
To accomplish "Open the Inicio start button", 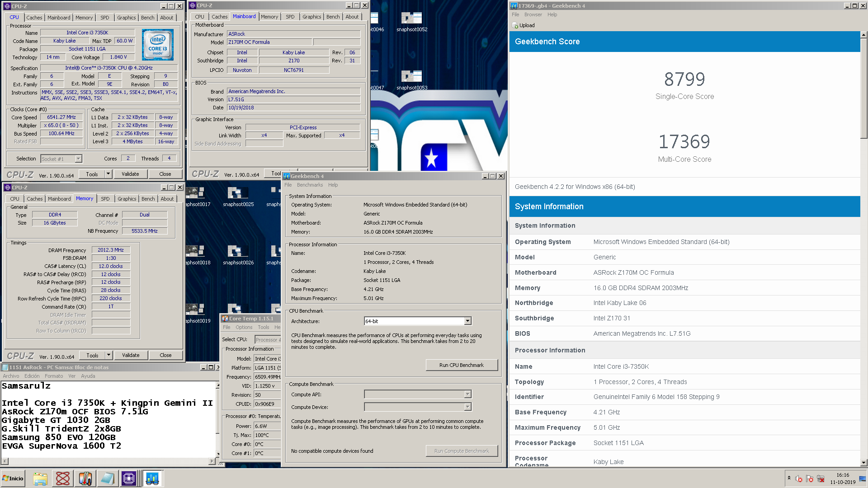I will tap(13, 478).
